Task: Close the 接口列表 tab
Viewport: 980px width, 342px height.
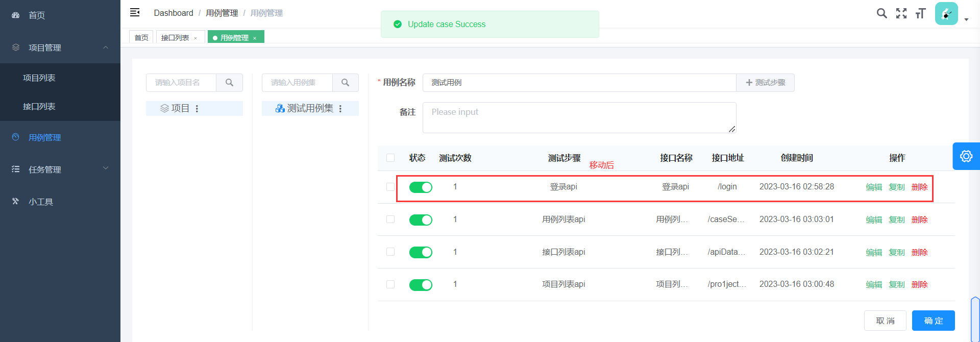Action: pyautogui.click(x=195, y=38)
